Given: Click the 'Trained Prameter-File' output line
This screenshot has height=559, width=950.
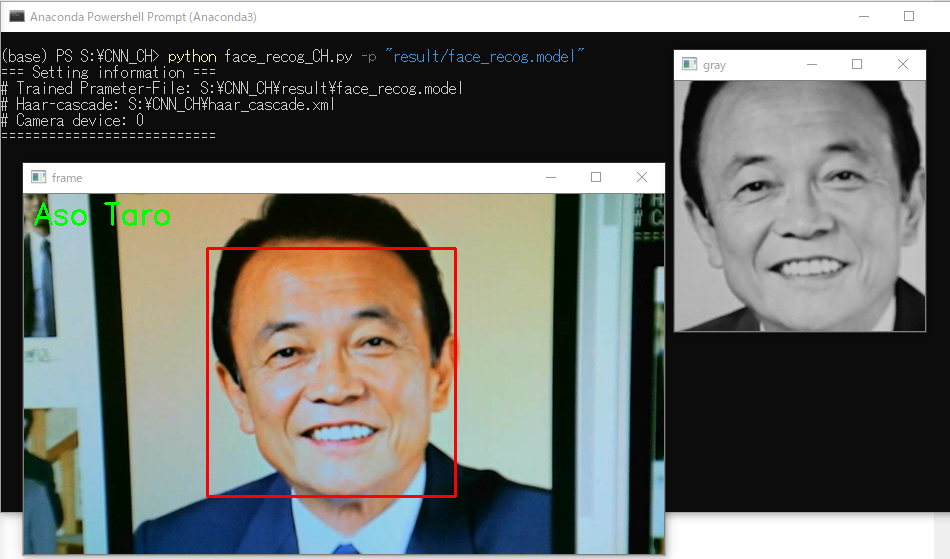Looking at the screenshot, I should pyautogui.click(x=232, y=88).
